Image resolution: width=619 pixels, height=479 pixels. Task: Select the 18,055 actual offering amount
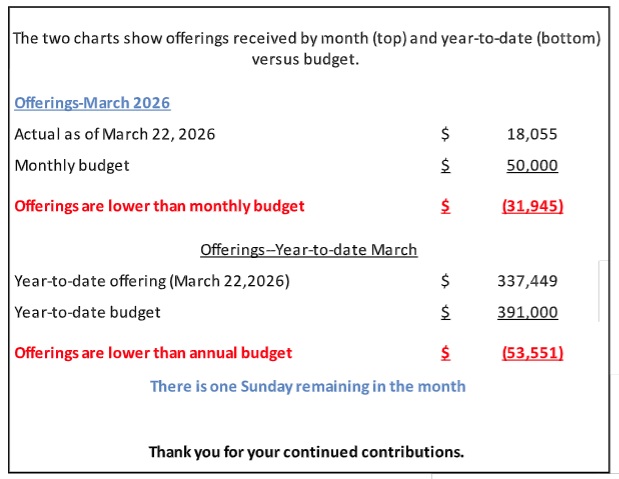pos(533,134)
